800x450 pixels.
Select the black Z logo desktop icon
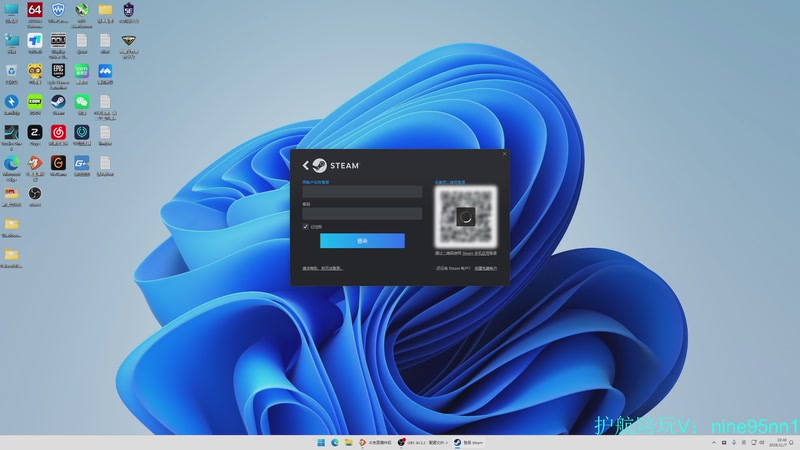[x=35, y=133]
